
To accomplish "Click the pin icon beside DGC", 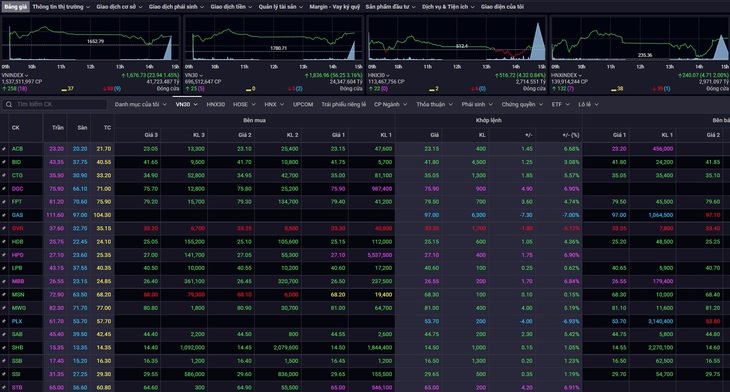I will (x=4, y=189).
